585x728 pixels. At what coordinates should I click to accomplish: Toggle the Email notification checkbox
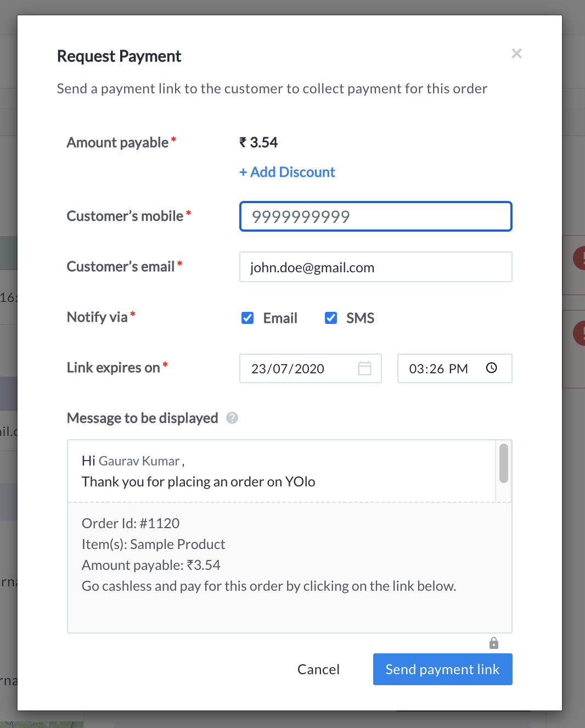click(248, 318)
